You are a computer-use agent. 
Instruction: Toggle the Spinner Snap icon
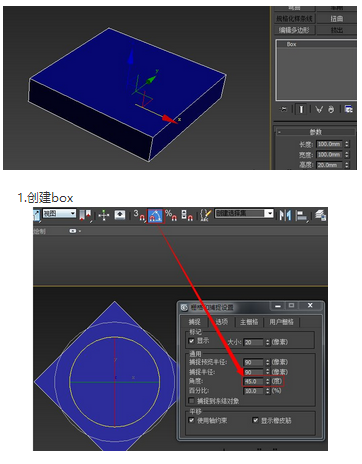pyautogui.click(x=187, y=215)
